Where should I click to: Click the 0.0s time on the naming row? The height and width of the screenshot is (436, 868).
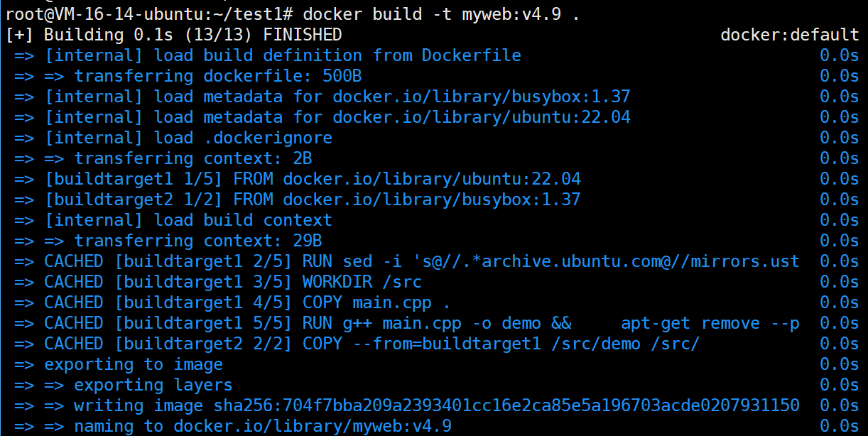click(840, 426)
